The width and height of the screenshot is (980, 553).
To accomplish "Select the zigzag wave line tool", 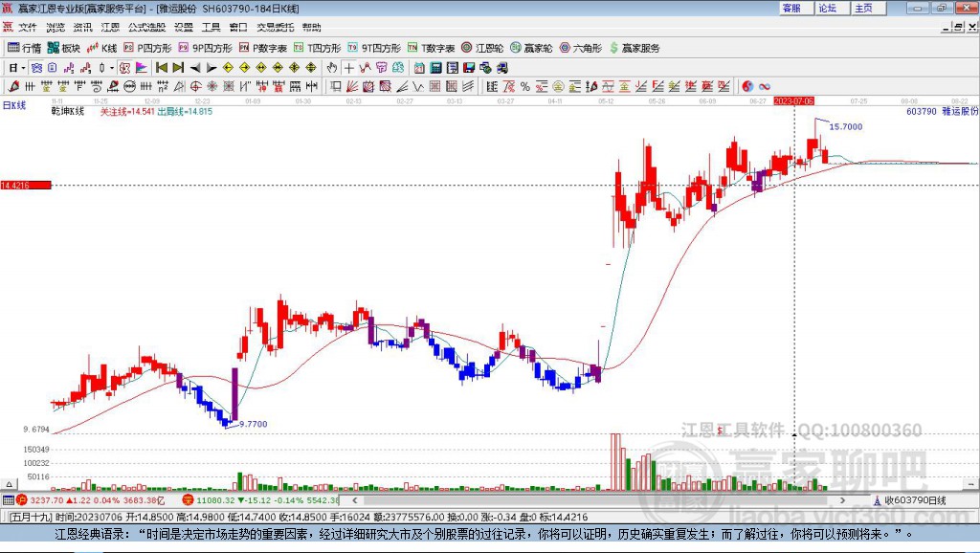I will (x=418, y=86).
